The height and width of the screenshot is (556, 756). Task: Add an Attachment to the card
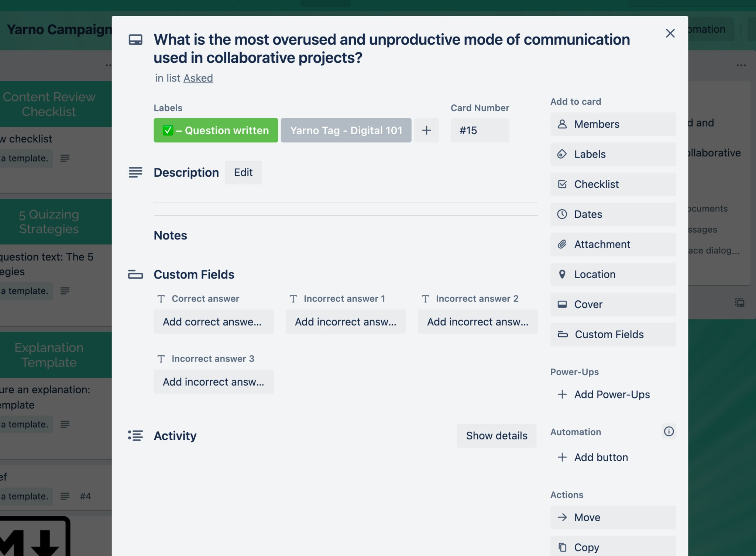tap(613, 244)
